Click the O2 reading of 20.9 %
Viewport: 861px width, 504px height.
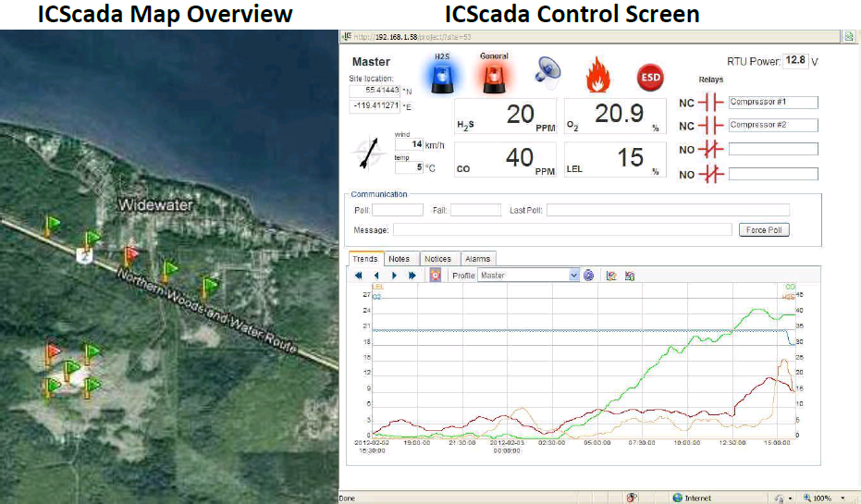coord(615,117)
